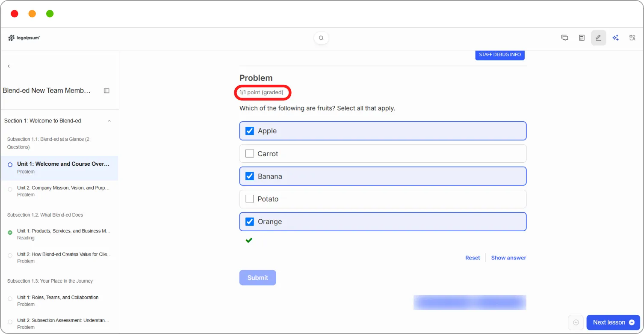
Task: Open the language translate icon
Action: coord(632,38)
